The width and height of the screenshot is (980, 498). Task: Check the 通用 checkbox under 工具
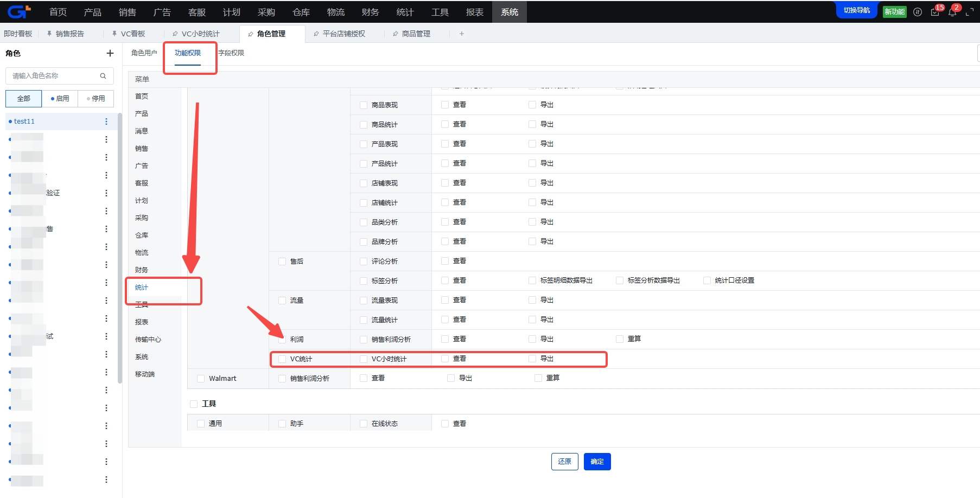coord(201,424)
